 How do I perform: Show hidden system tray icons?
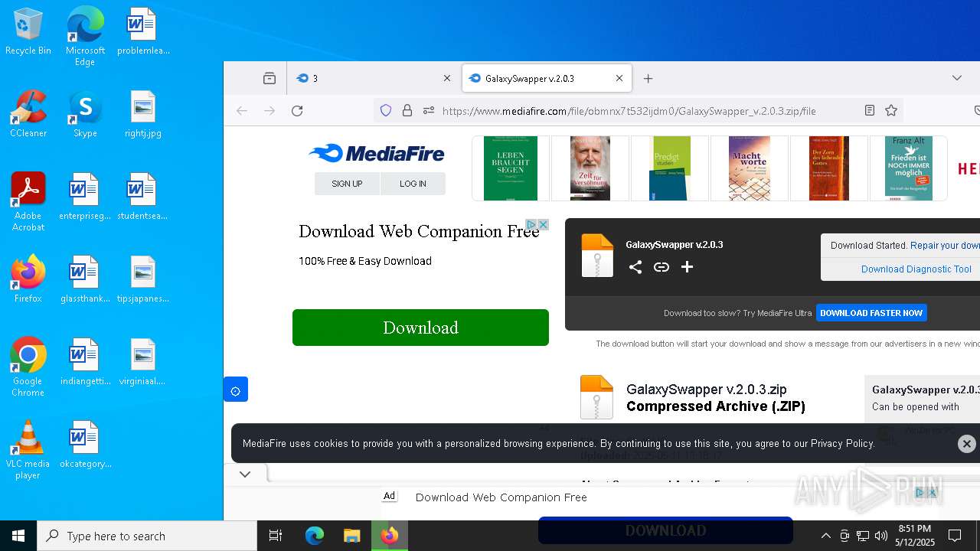(825, 536)
